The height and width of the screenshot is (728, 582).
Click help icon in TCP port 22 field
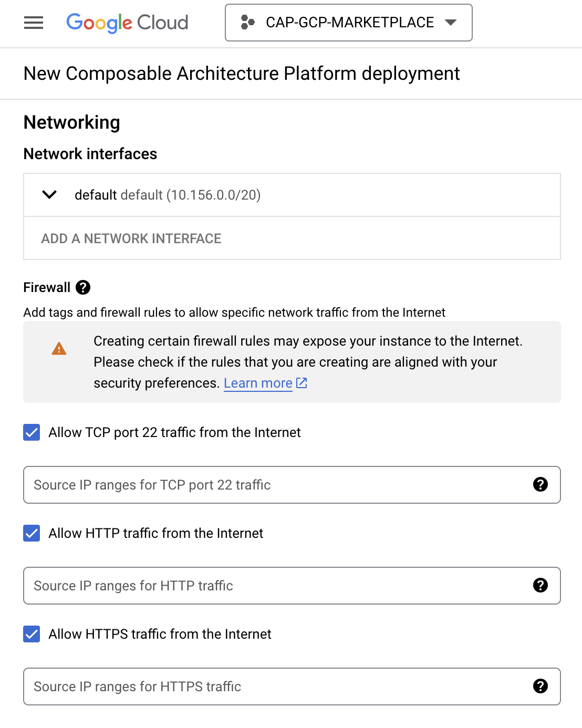(x=540, y=484)
